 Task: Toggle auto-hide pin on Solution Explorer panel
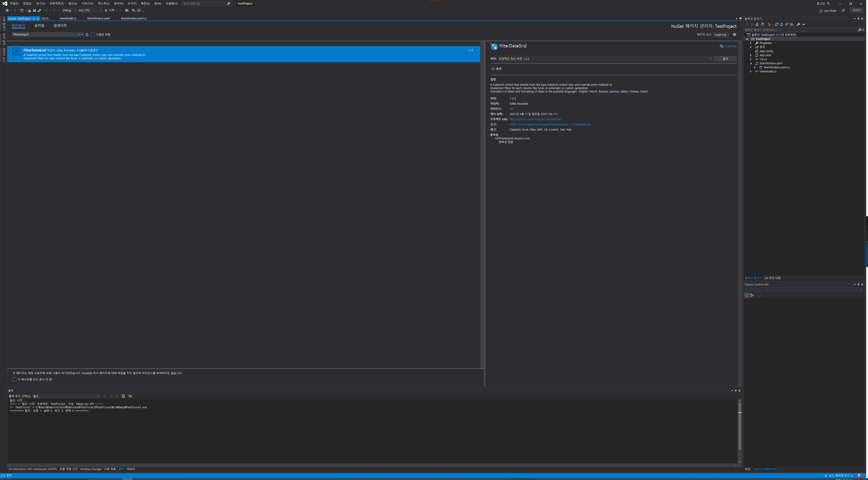[x=858, y=18]
